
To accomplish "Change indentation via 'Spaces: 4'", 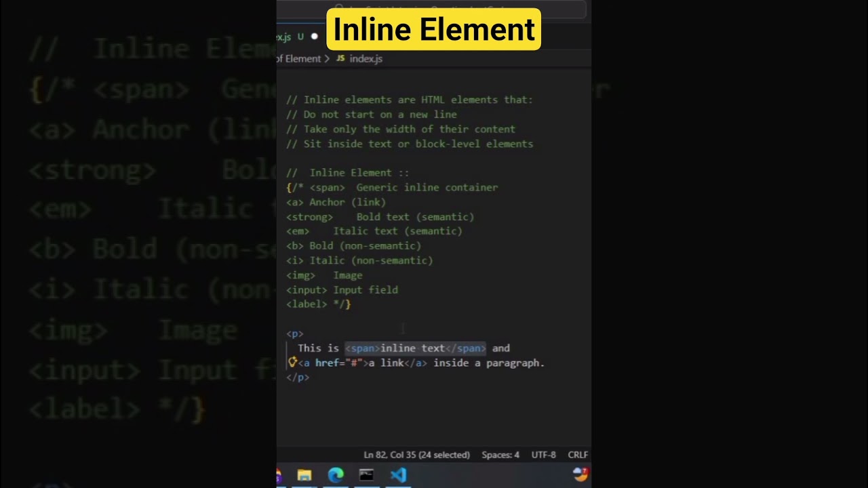I will point(500,455).
